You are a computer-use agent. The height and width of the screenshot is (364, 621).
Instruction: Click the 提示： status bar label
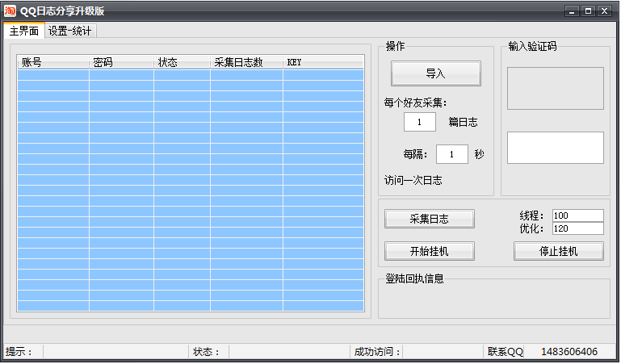19,351
